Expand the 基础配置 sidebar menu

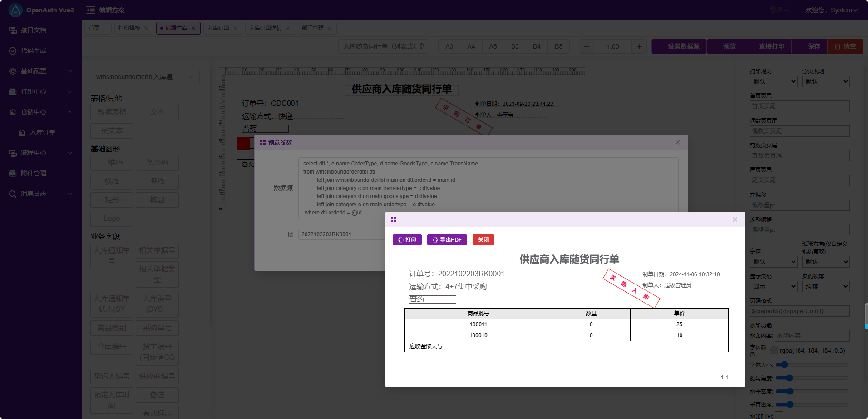[x=41, y=71]
